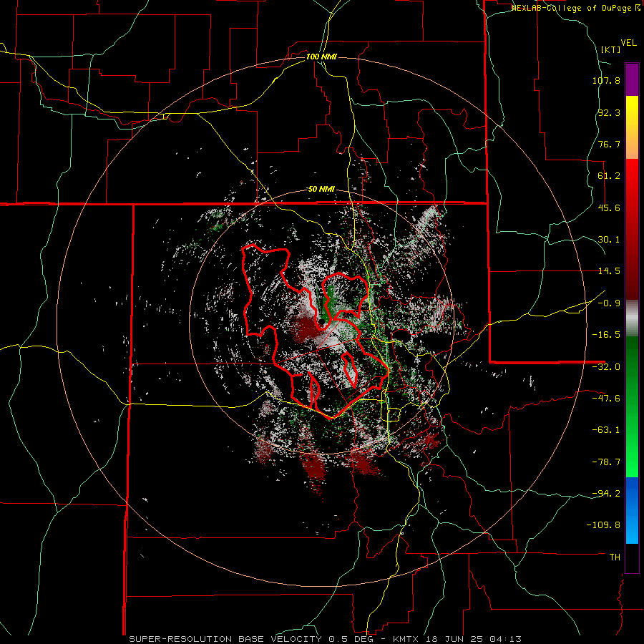Click the 100 NMI range ring label
The height and width of the screenshot is (644, 644).
tap(321, 57)
